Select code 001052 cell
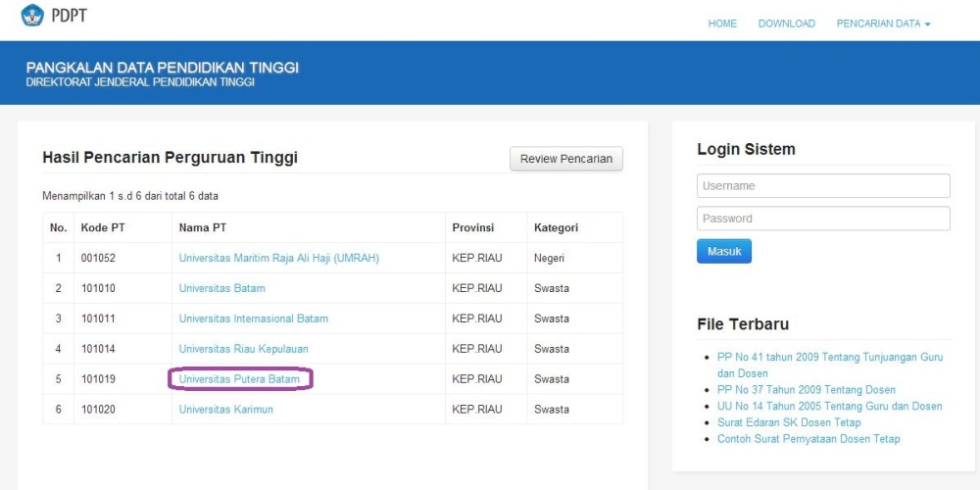 point(98,258)
